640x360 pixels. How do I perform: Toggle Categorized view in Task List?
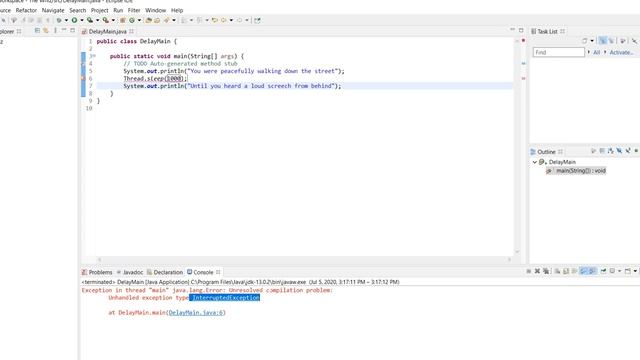click(603, 41)
